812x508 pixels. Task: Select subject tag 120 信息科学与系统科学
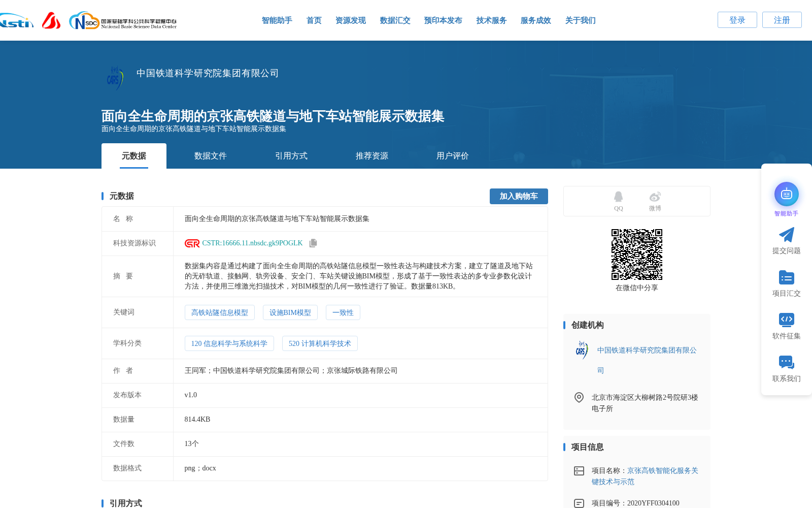(229, 343)
